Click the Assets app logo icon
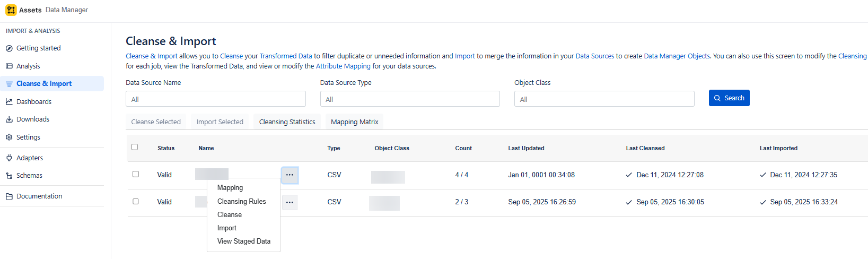Image resolution: width=868 pixels, height=259 pixels. point(11,10)
